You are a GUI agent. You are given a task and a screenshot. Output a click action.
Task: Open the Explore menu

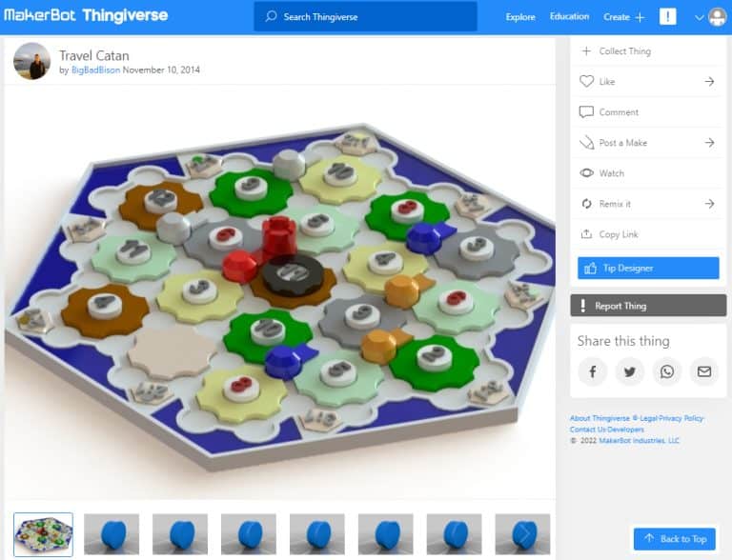point(520,17)
